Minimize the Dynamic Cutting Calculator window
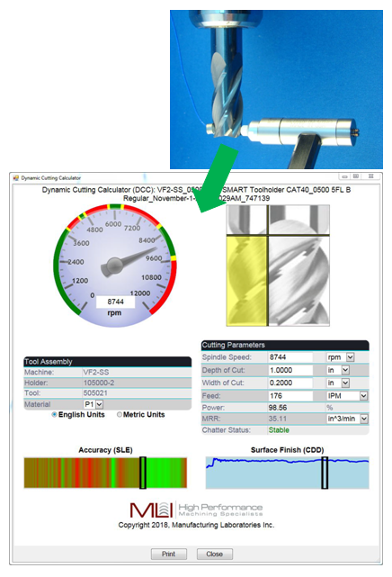 [x=344, y=176]
